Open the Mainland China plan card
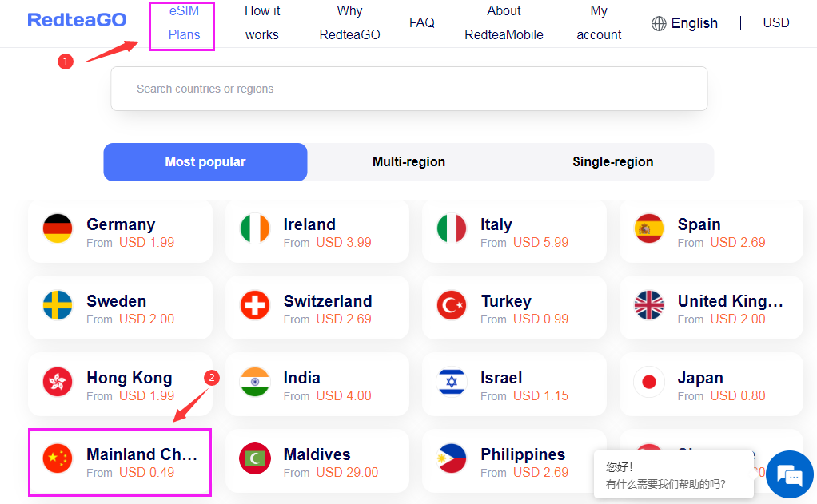The height and width of the screenshot is (504, 817). pyautogui.click(x=120, y=462)
